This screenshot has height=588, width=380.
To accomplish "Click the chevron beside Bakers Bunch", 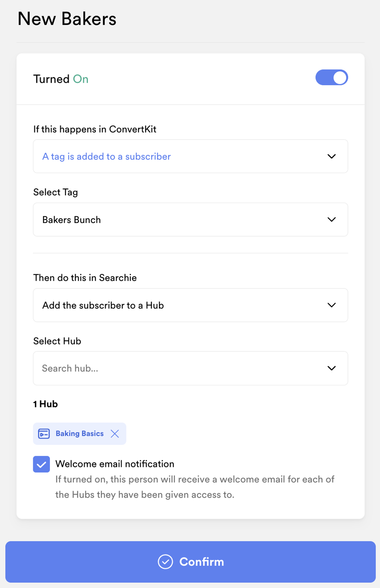I will pyautogui.click(x=332, y=219).
